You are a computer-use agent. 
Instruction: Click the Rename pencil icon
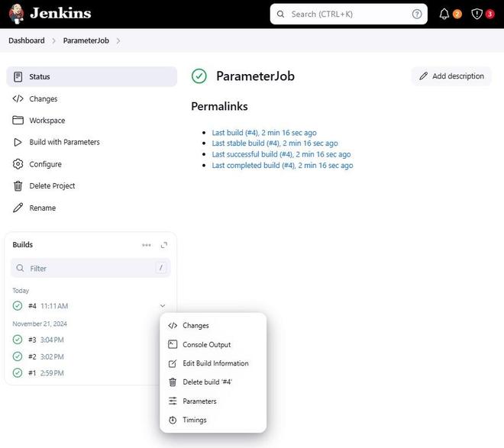pos(18,208)
